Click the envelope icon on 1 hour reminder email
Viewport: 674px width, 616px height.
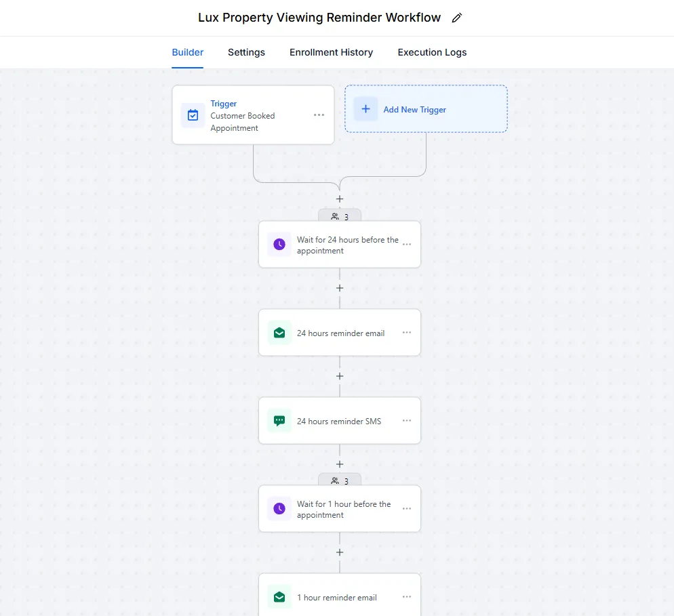click(279, 596)
